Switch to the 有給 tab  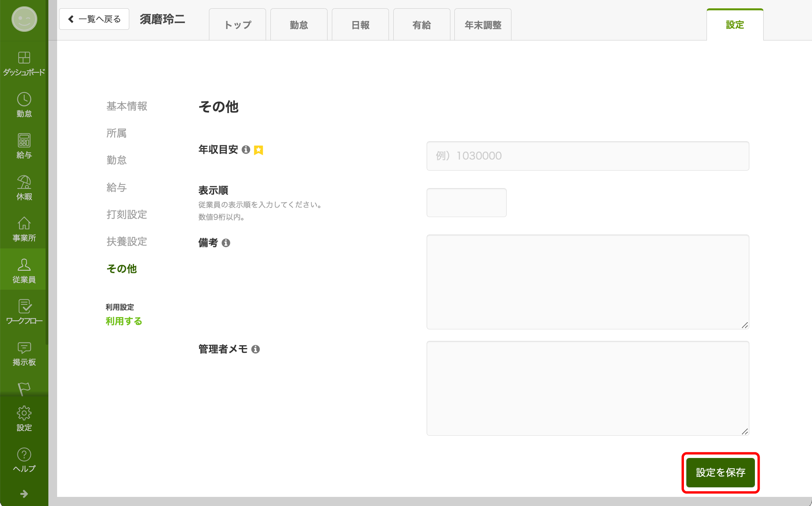click(422, 25)
